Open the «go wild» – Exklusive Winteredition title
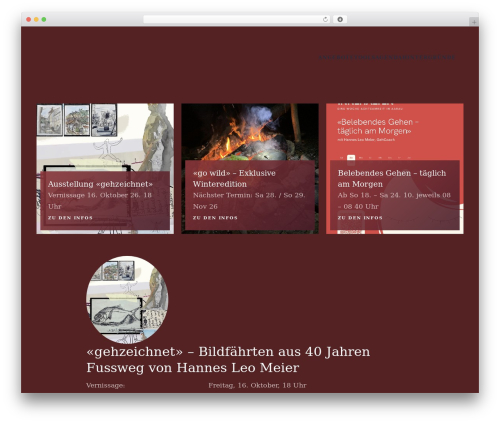Image resolution: width=500 pixels, height=423 pixels. click(x=234, y=178)
